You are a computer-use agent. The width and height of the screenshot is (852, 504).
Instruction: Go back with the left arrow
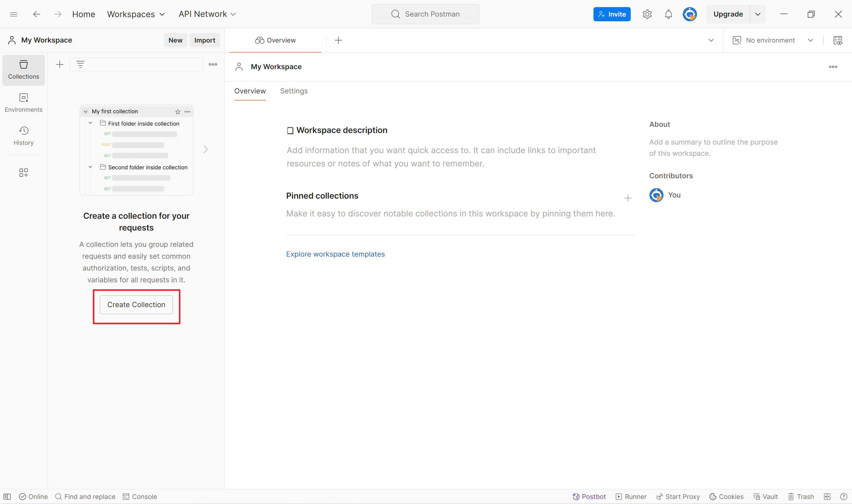tap(37, 14)
